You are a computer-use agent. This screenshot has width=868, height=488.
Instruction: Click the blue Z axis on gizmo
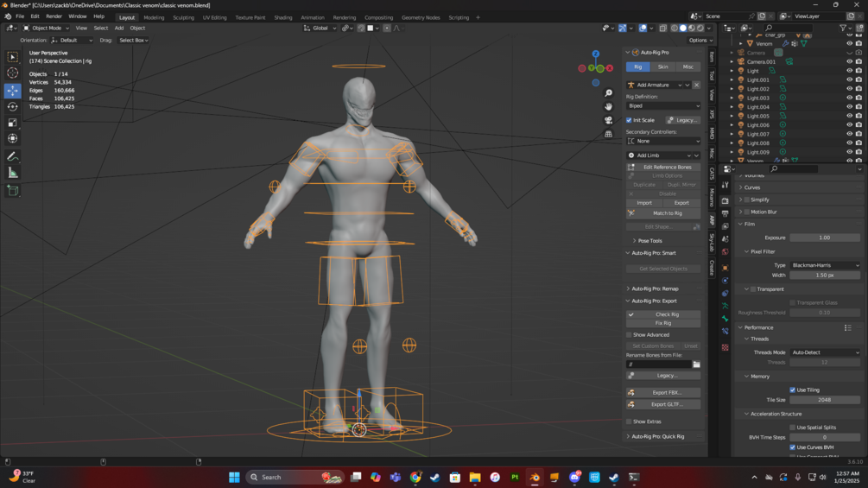click(596, 54)
